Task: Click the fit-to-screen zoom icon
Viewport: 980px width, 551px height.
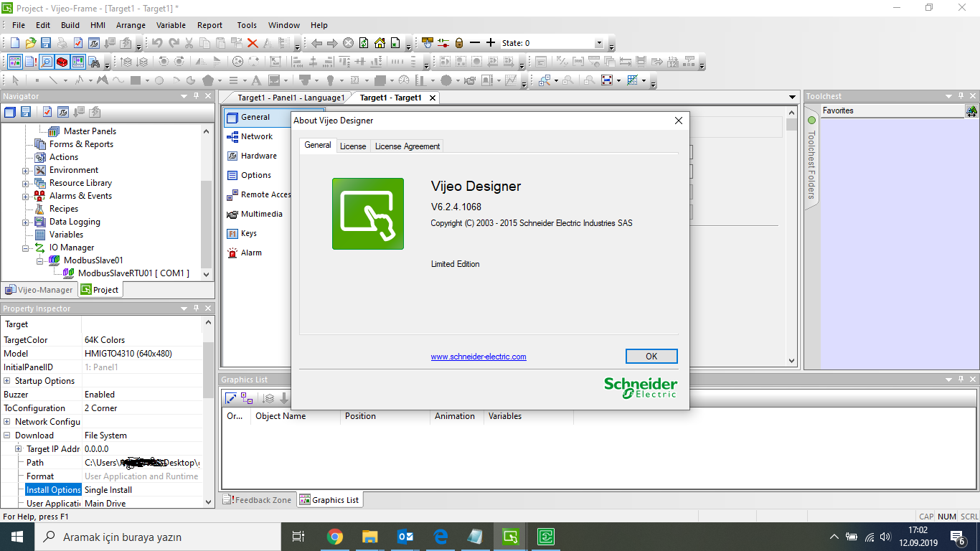Action: click(x=607, y=80)
